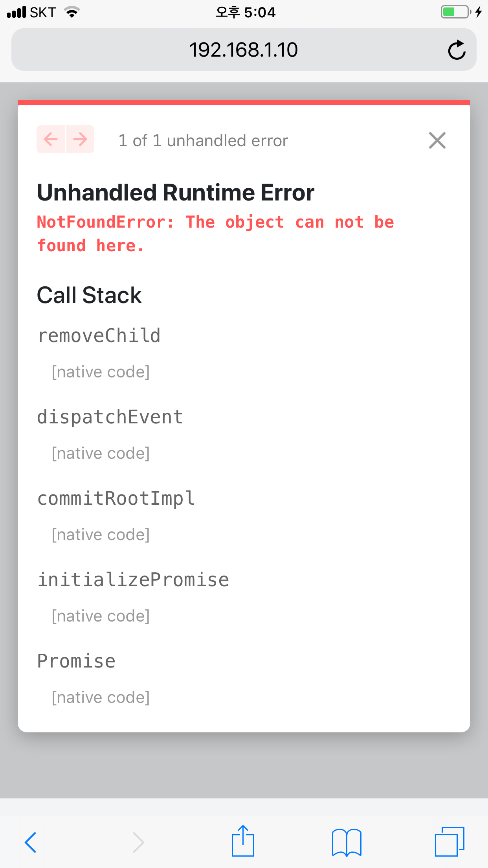This screenshot has height=868, width=488.
Task: Open the URL bar showing 192.168.1.10
Action: [x=244, y=50]
